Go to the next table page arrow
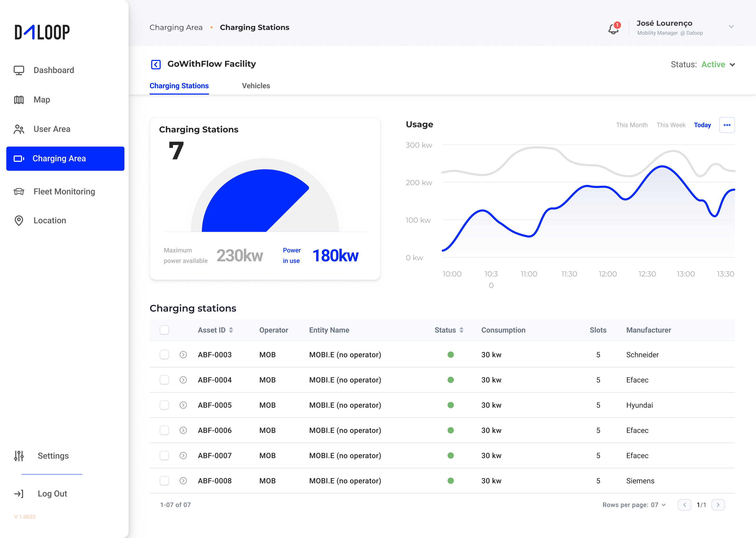756x538 pixels. [718, 505]
